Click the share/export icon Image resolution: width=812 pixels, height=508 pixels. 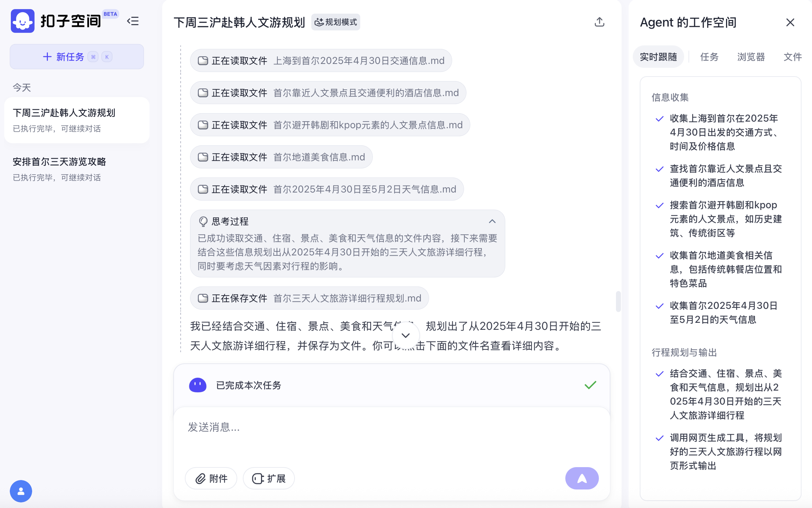tap(599, 22)
